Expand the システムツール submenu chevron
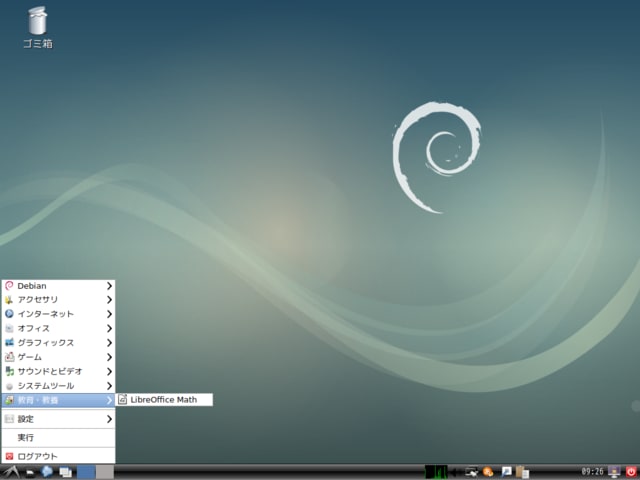This screenshot has height=480, width=640. [109, 386]
